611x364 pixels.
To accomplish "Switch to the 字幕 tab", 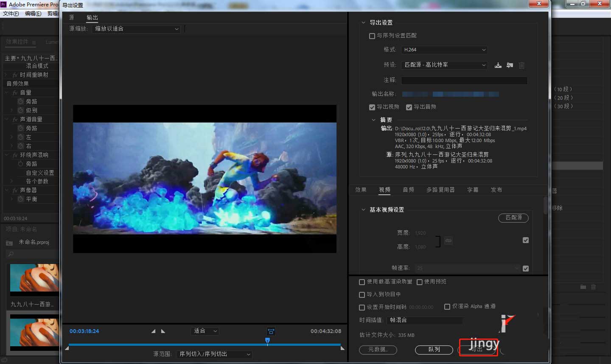I will [473, 190].
